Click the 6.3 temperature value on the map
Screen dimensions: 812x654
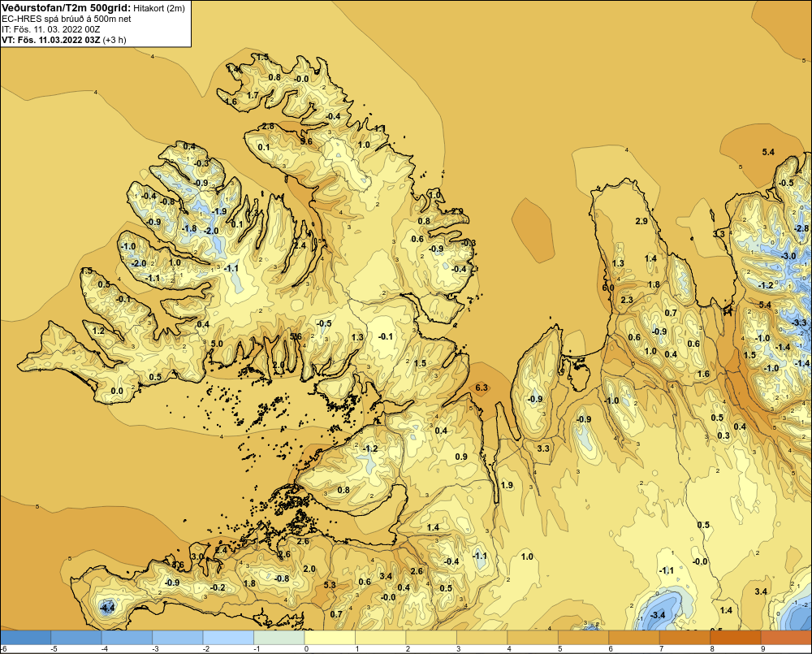click(481, 388)
